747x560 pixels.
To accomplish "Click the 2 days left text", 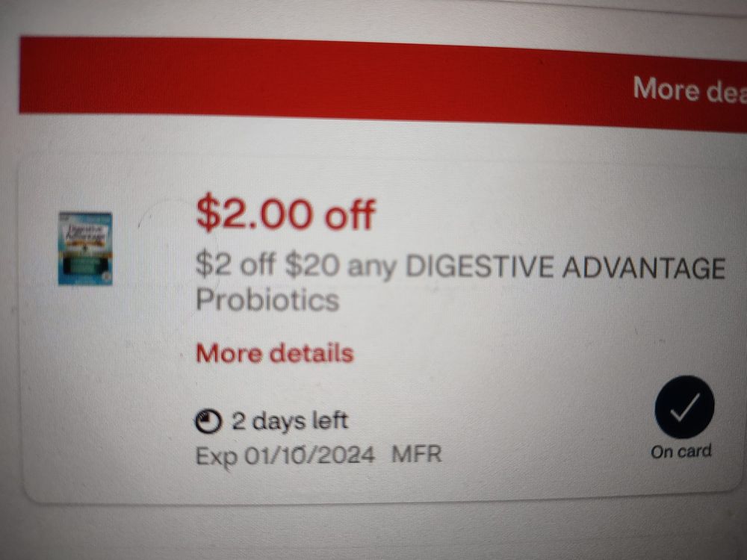I will pyautogui.click(x=290, y=421).
